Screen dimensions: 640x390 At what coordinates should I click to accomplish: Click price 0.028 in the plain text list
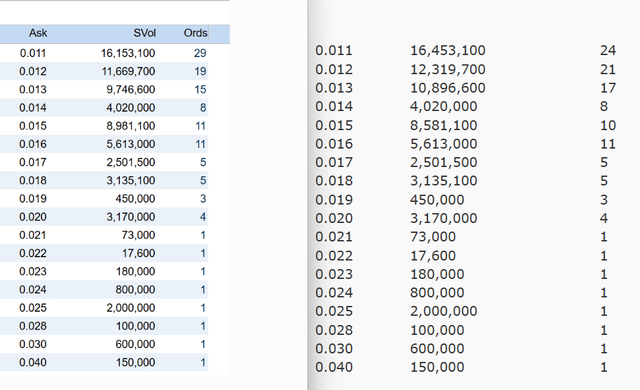334,330
